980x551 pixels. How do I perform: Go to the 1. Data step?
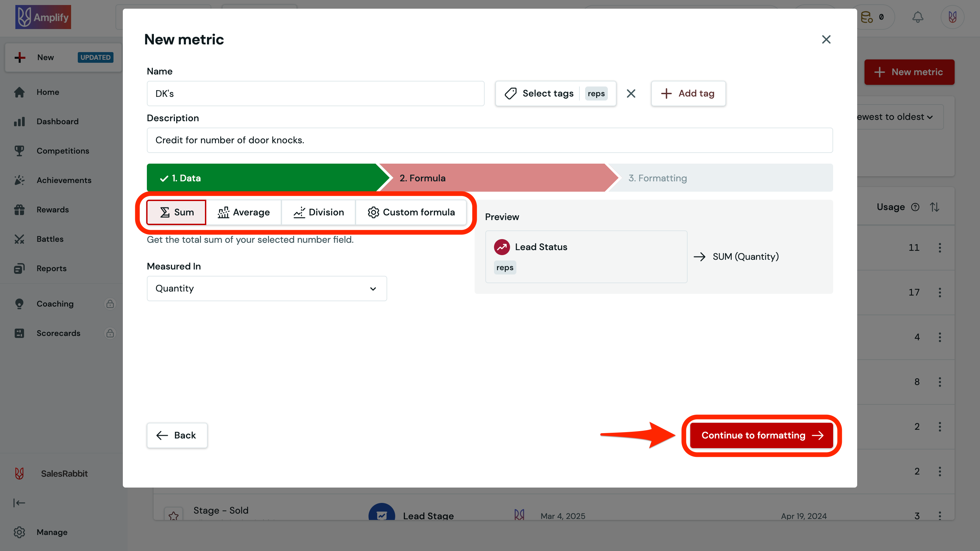[262, 178]
